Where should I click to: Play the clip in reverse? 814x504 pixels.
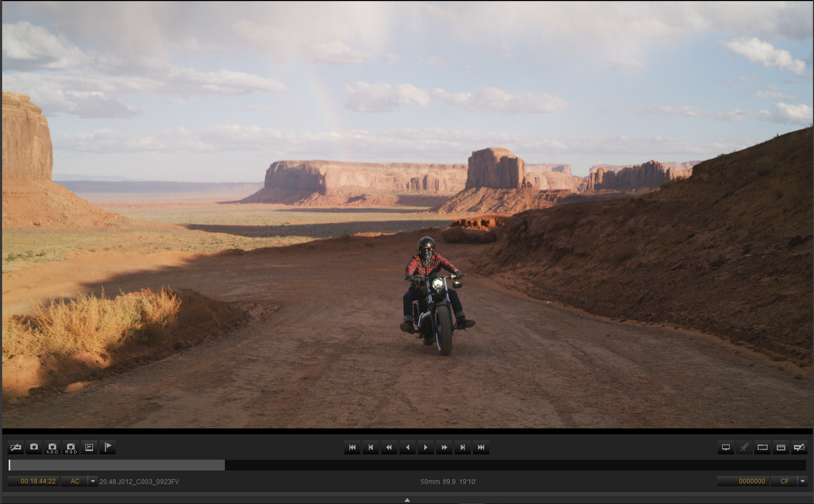(407, 447)
